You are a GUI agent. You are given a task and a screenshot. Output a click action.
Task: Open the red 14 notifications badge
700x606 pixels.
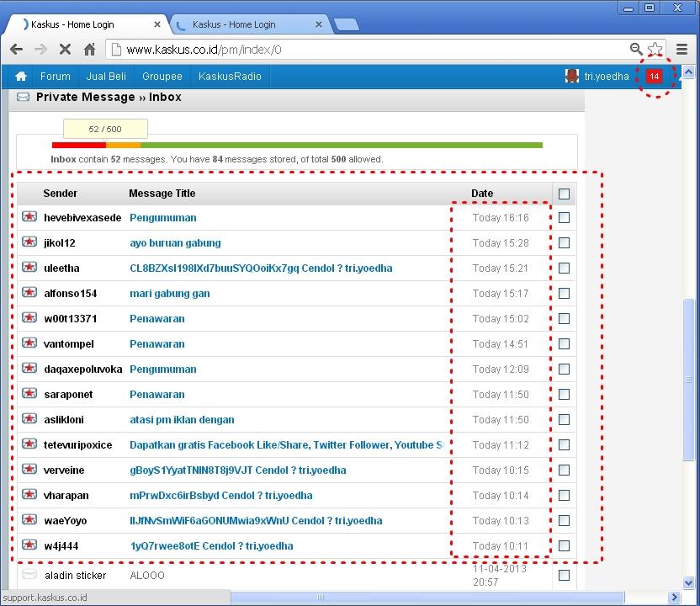point(654,77)
